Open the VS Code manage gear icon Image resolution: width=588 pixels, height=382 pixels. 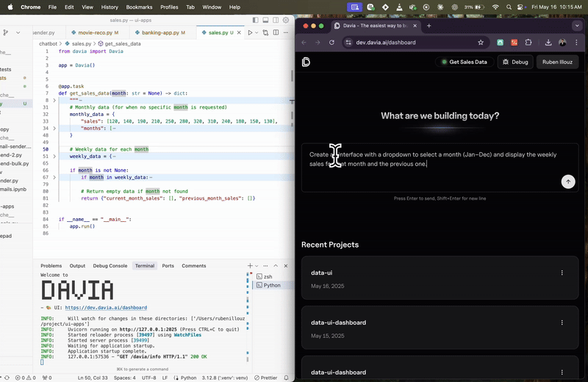[286, 20]
